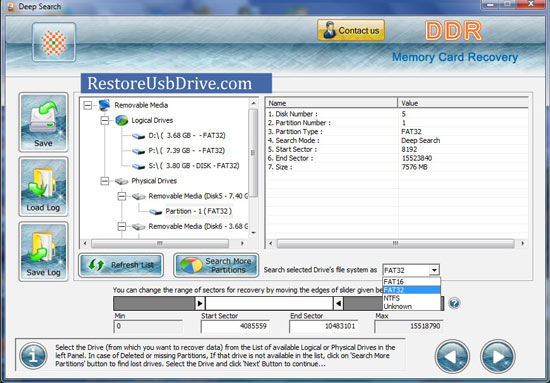Click the info icon at bottom left
The image size is (550, 383).
pyautogui.click(x=33, y=356)
